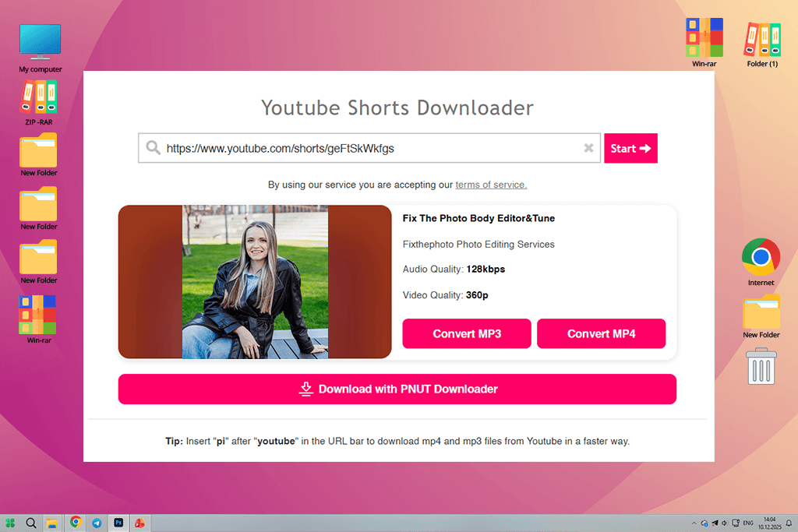Click Download with PNUT Downloader
This screenshot has height=532, width=798.
click(x=397, y=389)
